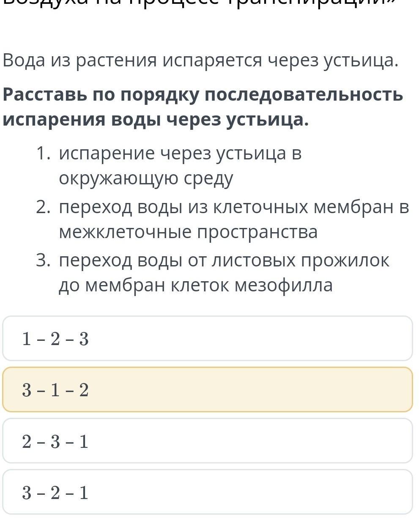419x532 pixels.
Task: Select the last answer option 3 – 2 – 1
Action: click(x=207, y=492)
